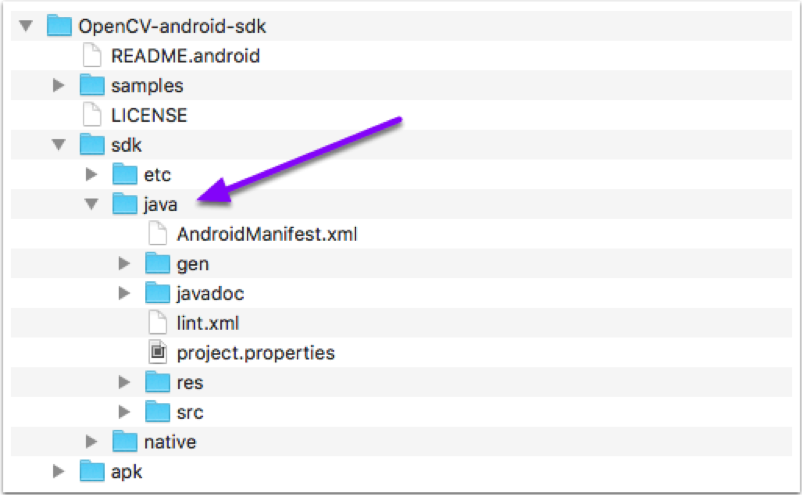Viewport: 802px width, 495px height.
Task: Click the project.properties file icon
Action: tap(158, 352)
